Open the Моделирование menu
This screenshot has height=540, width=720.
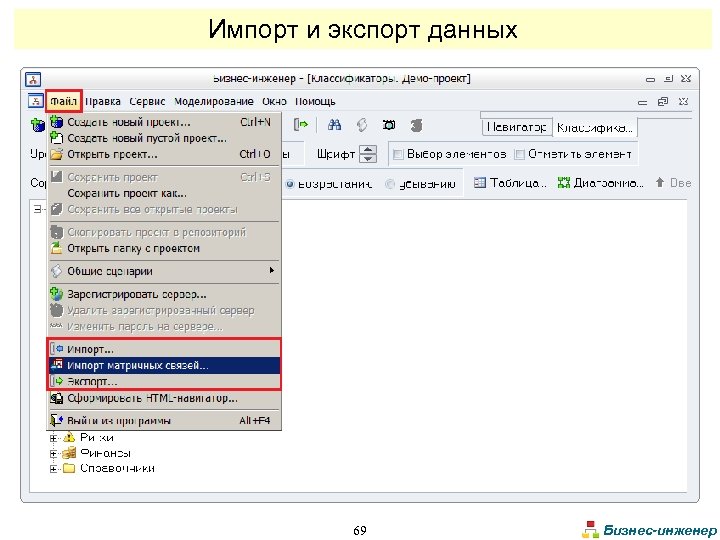click(214, 101)
